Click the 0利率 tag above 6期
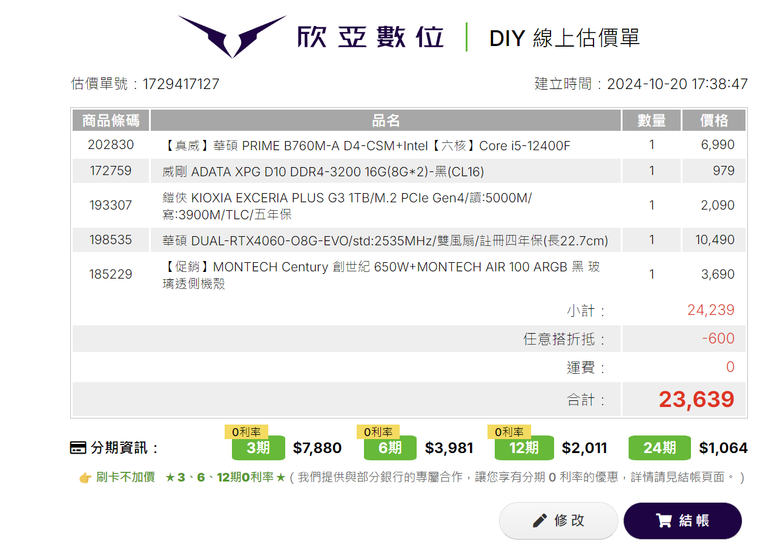 378,432
